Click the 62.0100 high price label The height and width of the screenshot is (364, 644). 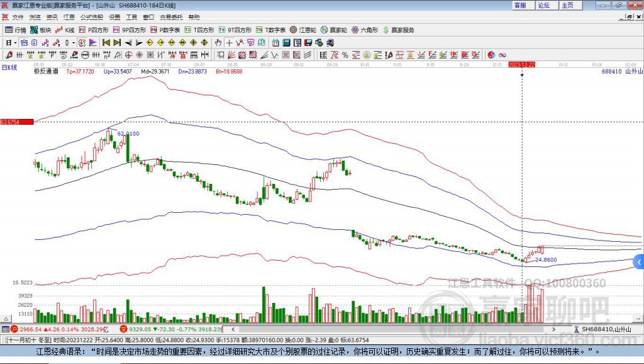[128, 134]
